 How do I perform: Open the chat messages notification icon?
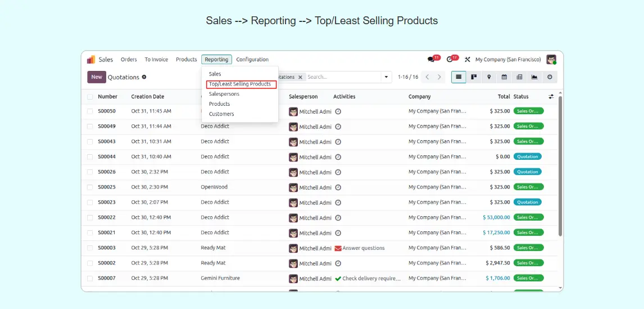(432, 60)
